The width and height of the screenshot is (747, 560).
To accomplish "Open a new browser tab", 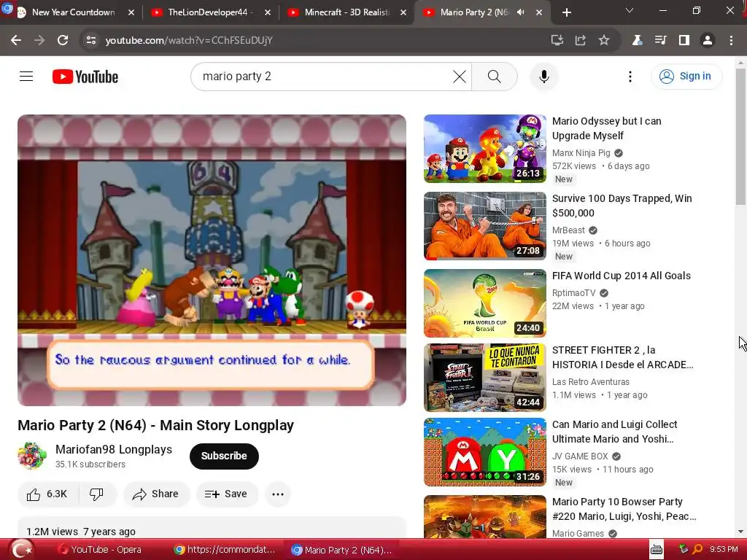I will (566, 12).
